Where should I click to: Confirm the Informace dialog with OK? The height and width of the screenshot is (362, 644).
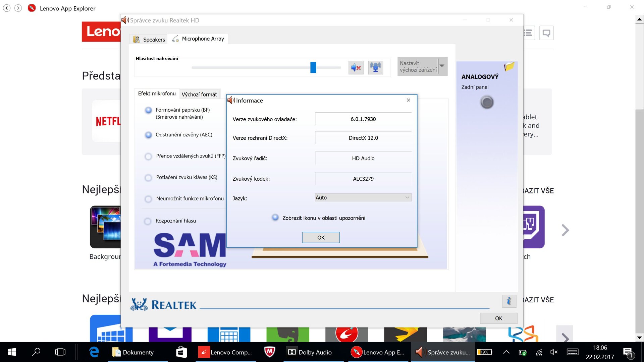coord(321,237)
